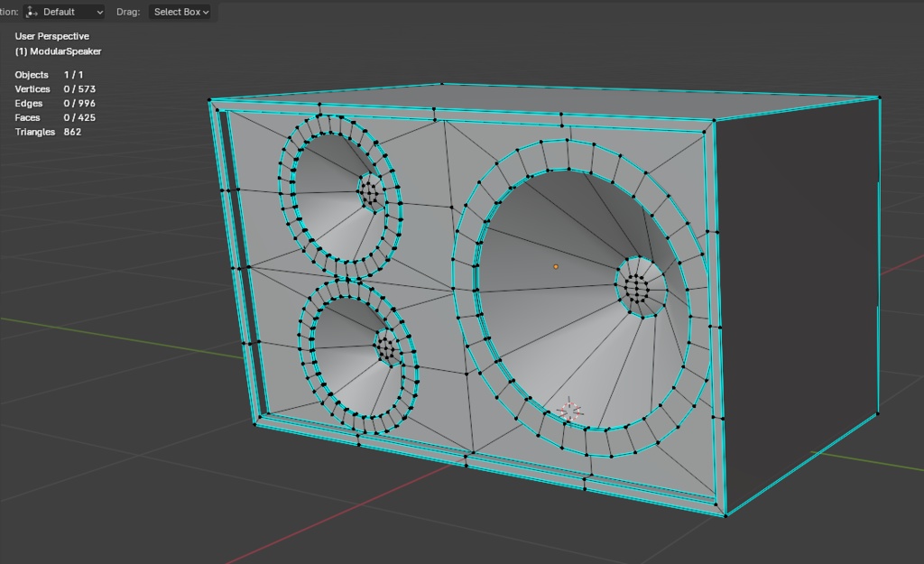Select the bottom front-right corner vertex
The height and width of the screenshot is (564, 924).
click(725, 515)
